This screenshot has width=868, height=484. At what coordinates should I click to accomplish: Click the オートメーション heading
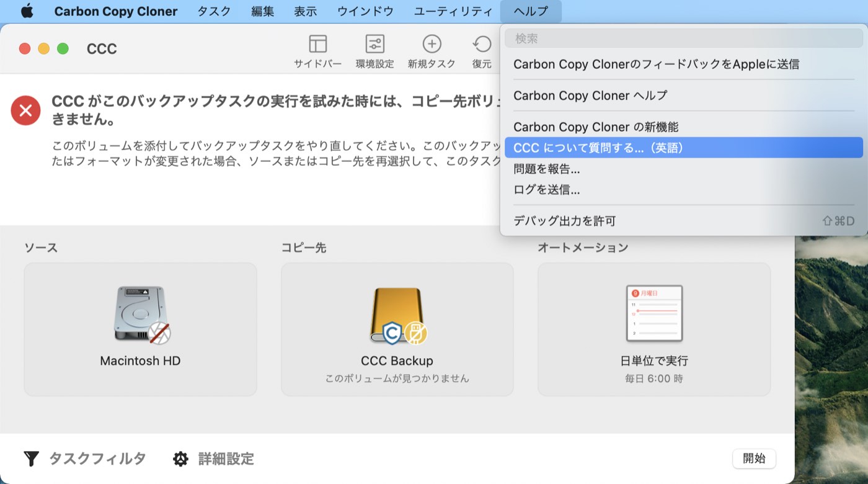[583, 248]
